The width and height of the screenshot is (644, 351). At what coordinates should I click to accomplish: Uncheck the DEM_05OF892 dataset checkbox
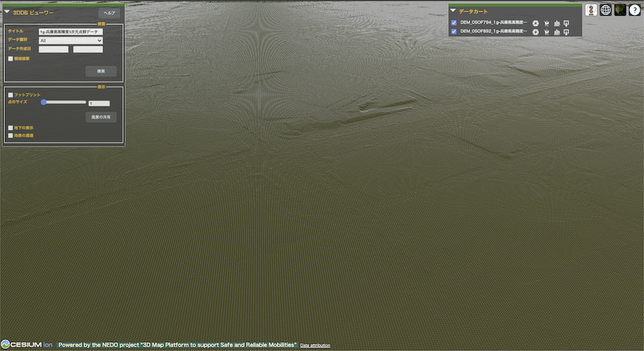pyautogui.click(x=454, y=31)
